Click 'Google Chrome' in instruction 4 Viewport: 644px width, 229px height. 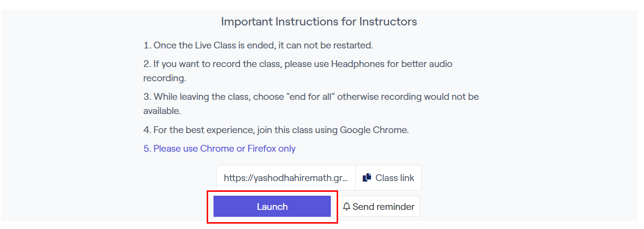click(x=374, y=130)
